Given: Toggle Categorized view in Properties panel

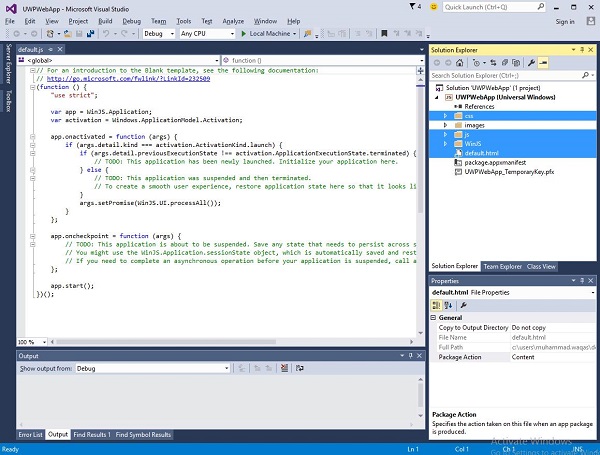Looking at the screenshot, I should pyautogui.click(x=437, y=305).
